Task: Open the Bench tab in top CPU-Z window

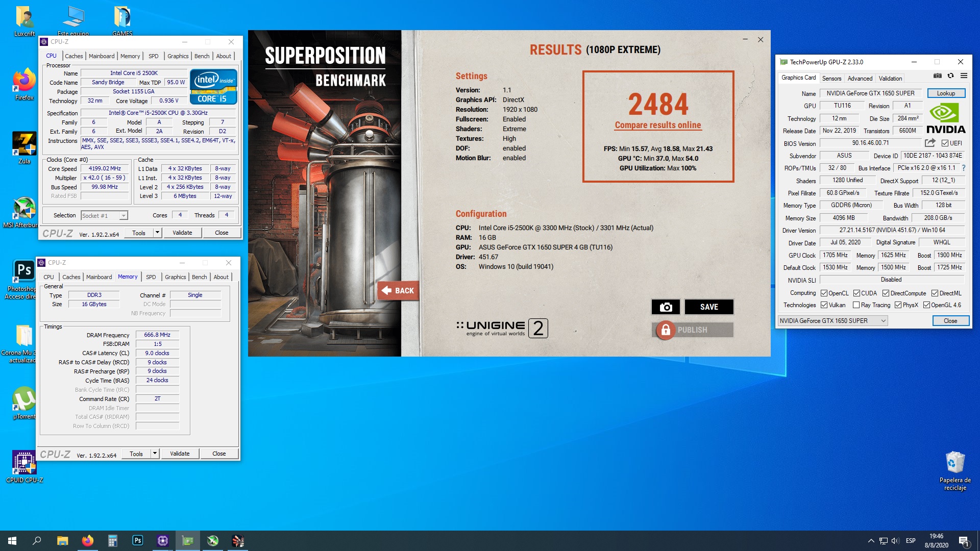Action: 202,56
